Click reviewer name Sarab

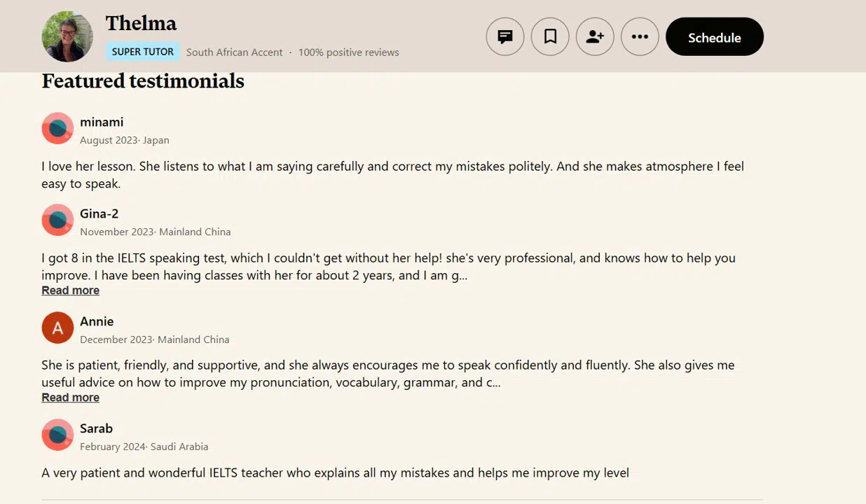96,428
